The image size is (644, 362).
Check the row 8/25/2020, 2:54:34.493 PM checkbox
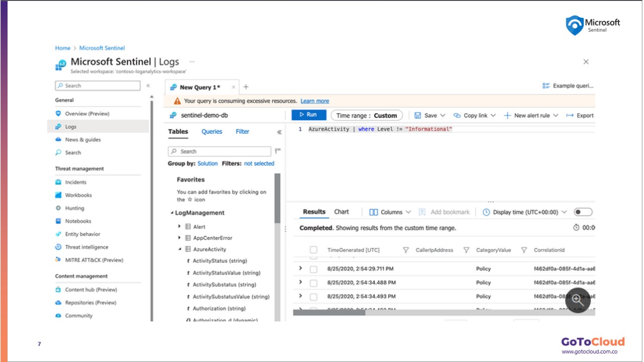pos(313,296)
